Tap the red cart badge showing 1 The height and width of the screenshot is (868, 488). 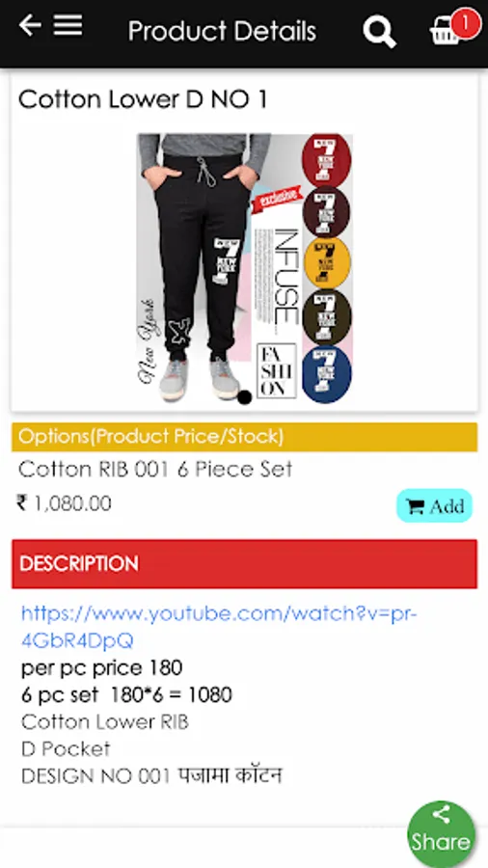click(x=465, y=23)
